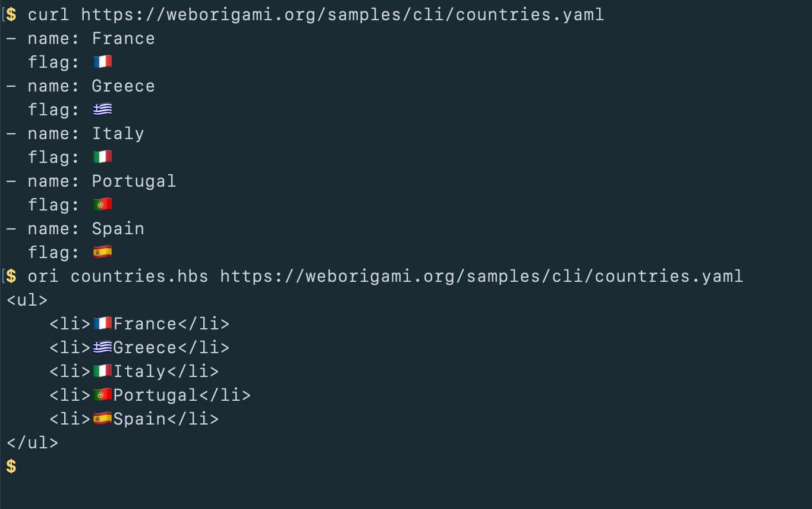
Task: Click the Italy flag in the list item
Action: [x=102, y=371]
